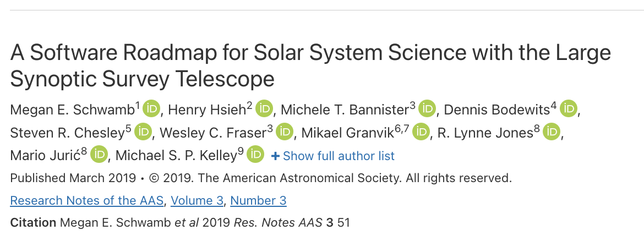This screenshot has width=644, height=241.
Task: Click R. Lynne Jones' ORCID icon
Action: (551, 132)
